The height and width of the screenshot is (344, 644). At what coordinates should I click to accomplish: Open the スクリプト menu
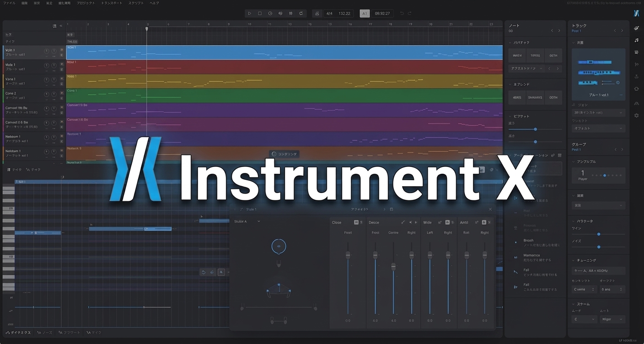pos(136,3)
